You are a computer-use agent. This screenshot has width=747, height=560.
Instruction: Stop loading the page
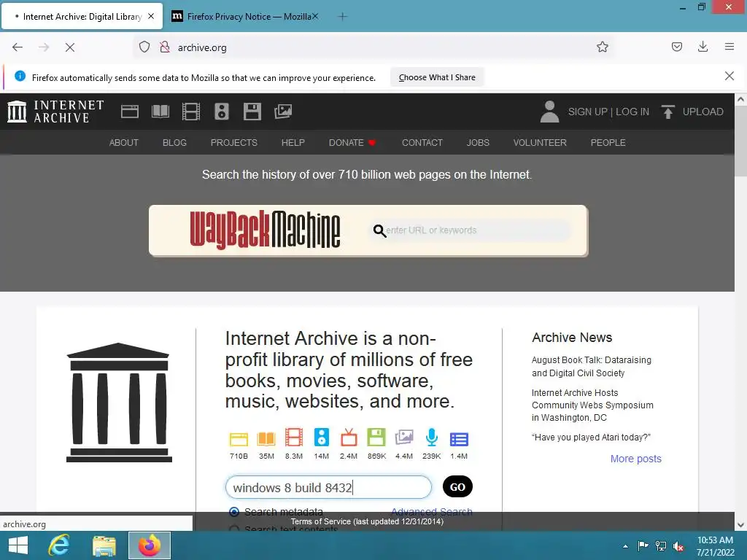[x=69, y=47]
